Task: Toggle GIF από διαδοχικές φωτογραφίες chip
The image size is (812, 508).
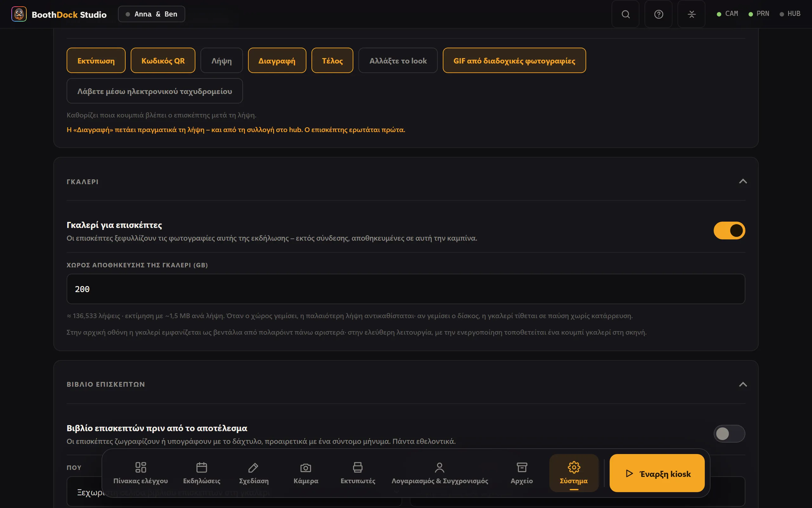Action: point(514,60)
